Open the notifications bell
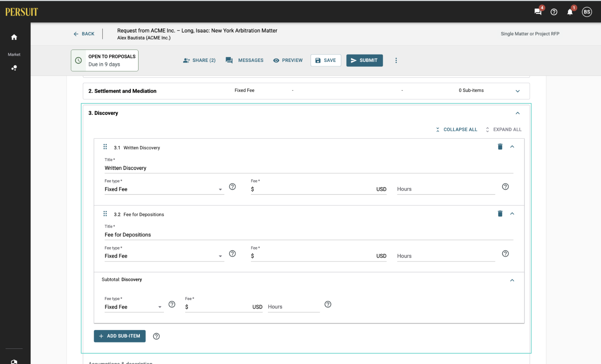The width and height of the screenshot is (601, 364). coord(570,12)
